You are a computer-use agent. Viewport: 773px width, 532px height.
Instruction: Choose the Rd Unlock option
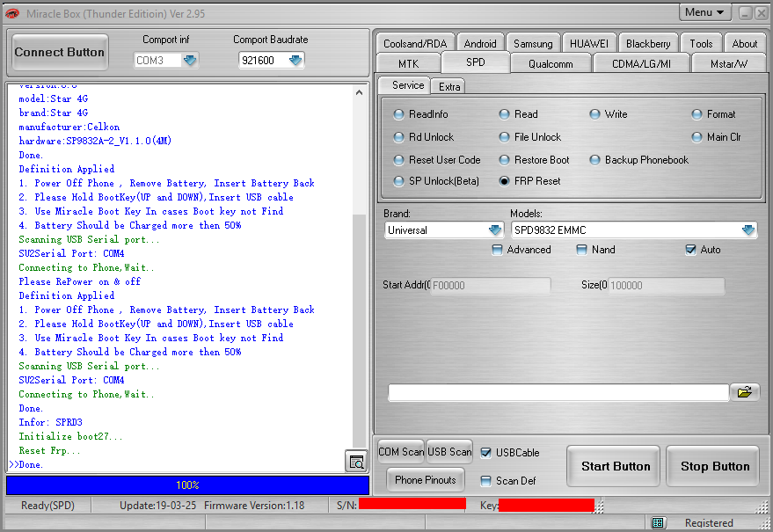point(398,137)
